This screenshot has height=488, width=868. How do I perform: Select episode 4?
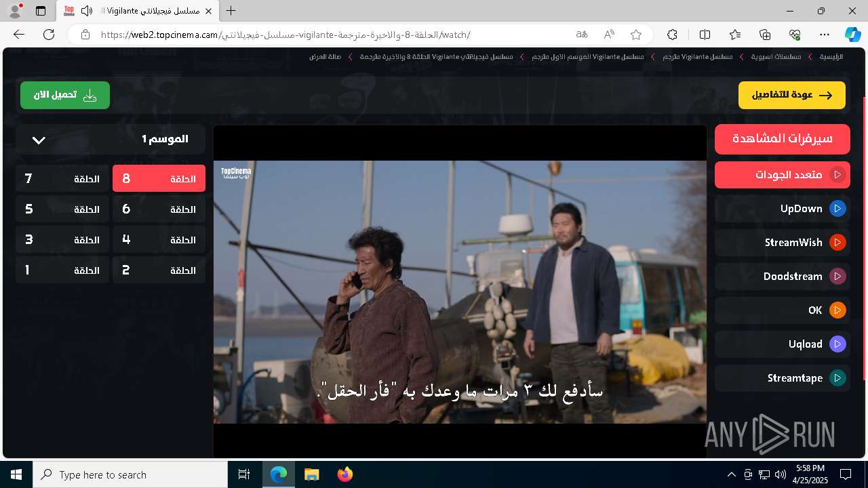[x=159, y=240]
